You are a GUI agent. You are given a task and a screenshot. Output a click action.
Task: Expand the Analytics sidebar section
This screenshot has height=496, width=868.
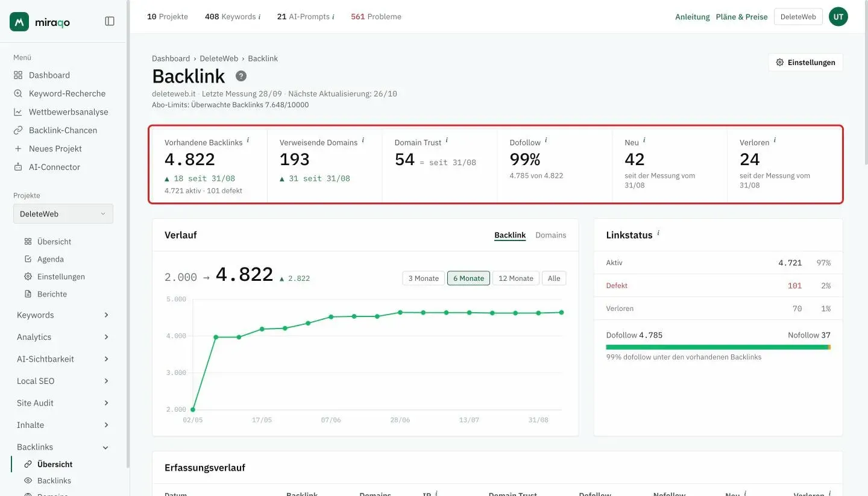coord(63,337)
